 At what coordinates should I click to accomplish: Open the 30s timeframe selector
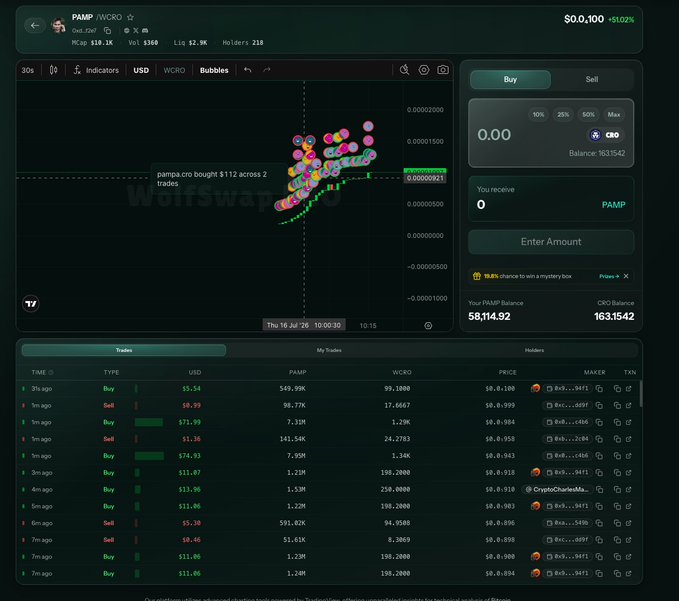[x=28, y=70]
